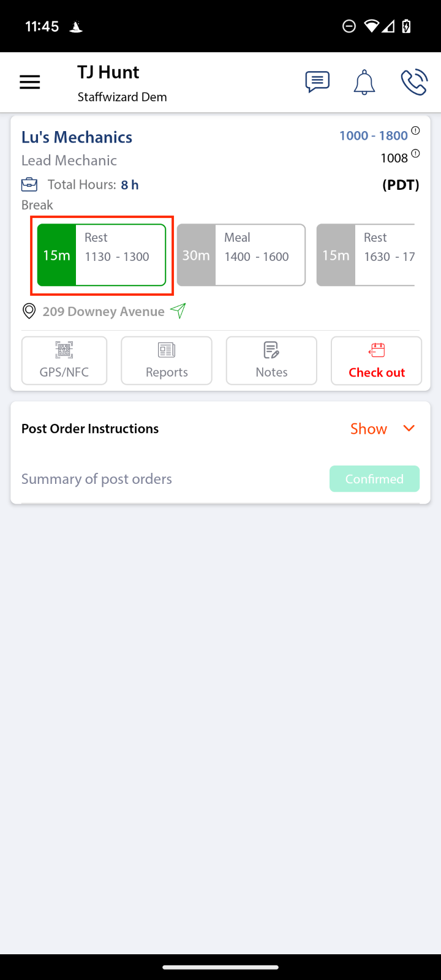Screen dimensions: 441x980
Task: Select the 15m Rest 1630 break
Action: (x=366, y=255)
